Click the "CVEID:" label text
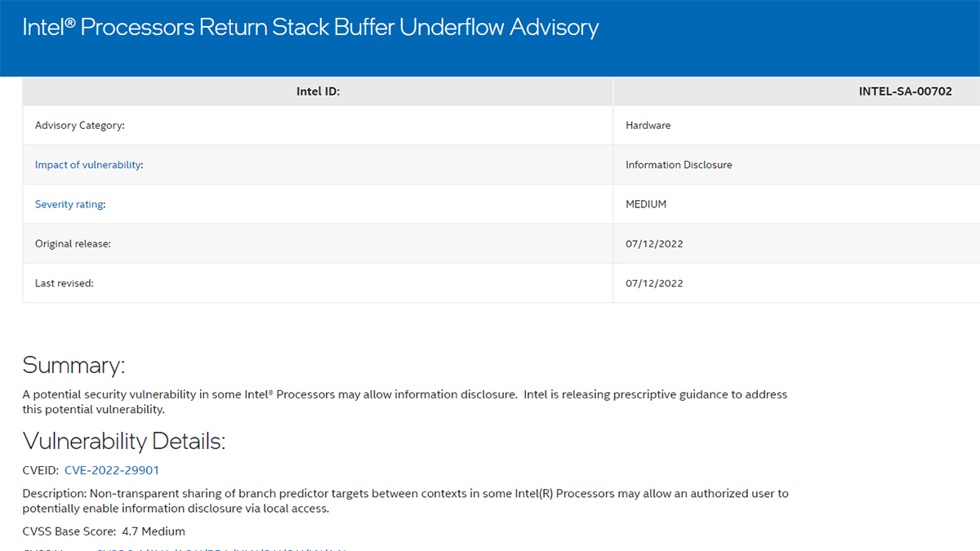This screenshot has width=980, height=551. 41,470
